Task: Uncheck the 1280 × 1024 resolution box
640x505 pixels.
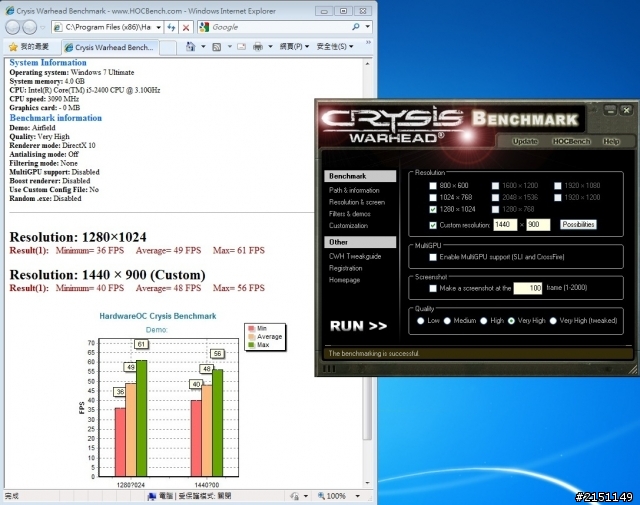Action: tap(433, 209)
